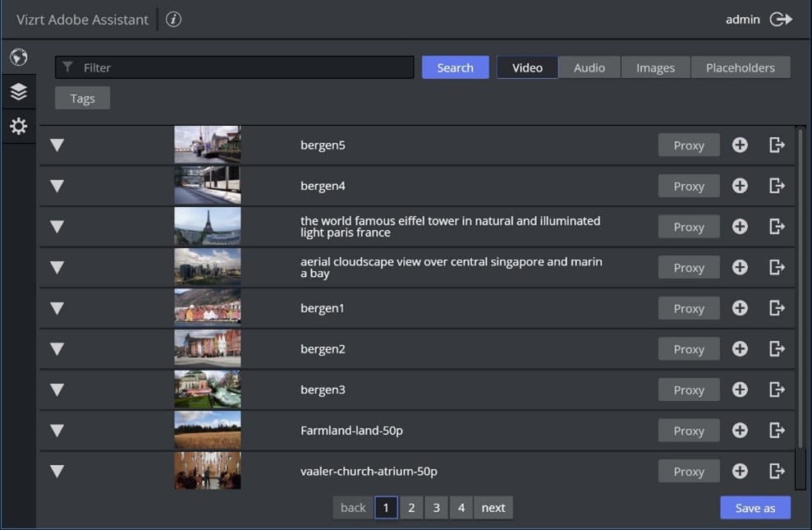Click the plus icon on the eiffel tower clip
Screen dimensions: 812x530
pos(740,226)
